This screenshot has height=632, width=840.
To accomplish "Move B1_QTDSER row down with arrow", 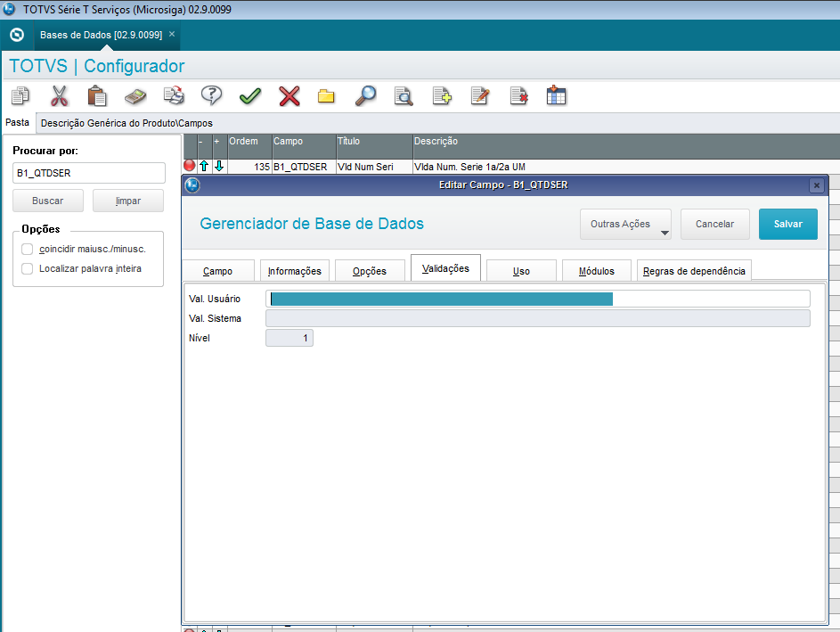I will [x=219, y=166].
